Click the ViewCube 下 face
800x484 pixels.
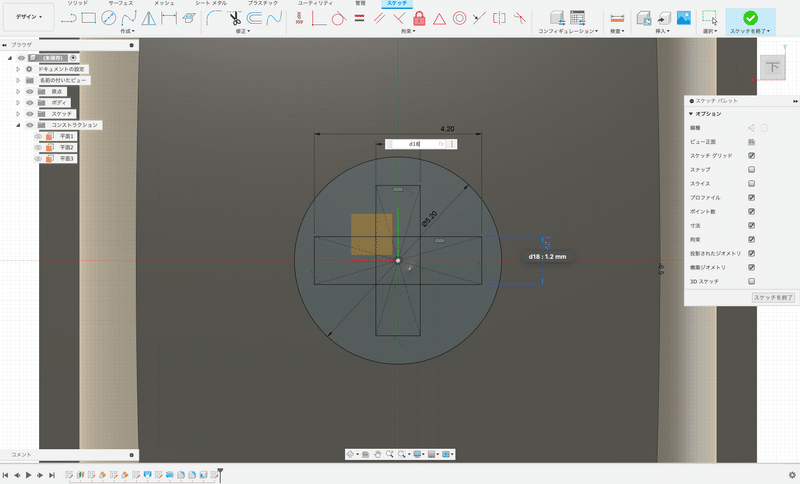coord(772,67)
